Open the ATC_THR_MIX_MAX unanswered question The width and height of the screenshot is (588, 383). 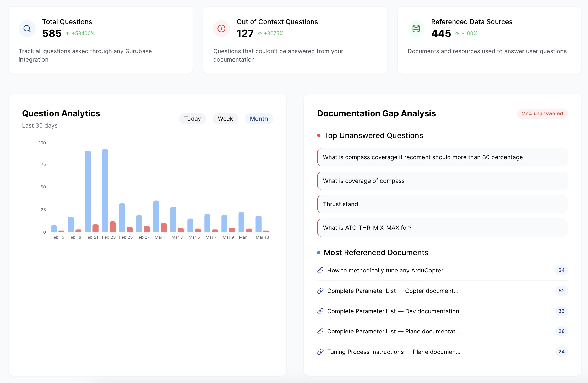pyautogui.click(x=367, y=228)
